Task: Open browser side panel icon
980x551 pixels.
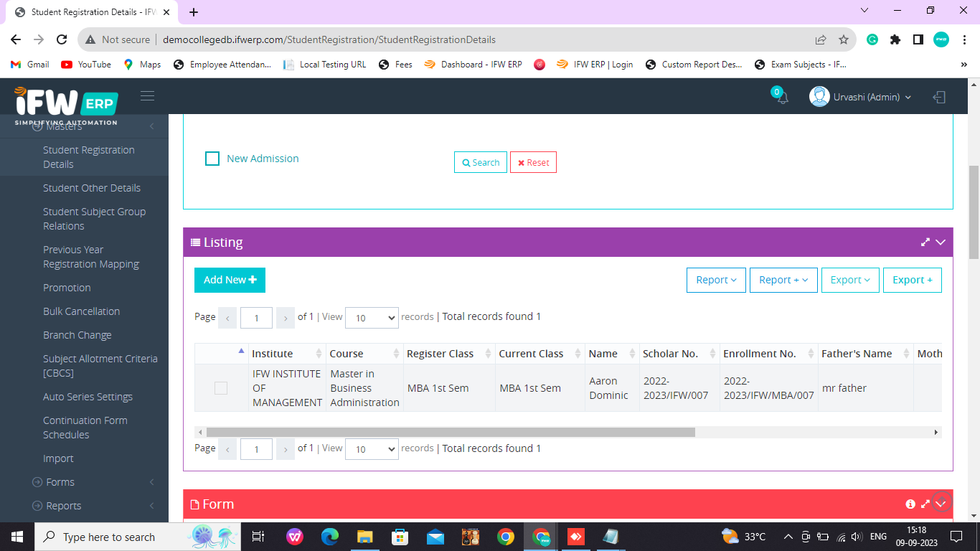Action: [918, 39]
